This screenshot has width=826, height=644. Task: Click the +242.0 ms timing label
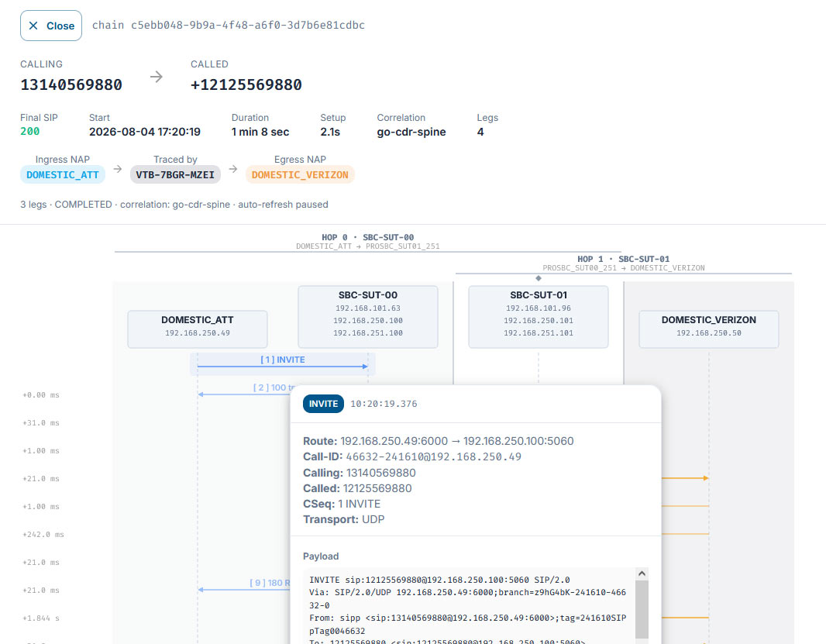(43, 535)
